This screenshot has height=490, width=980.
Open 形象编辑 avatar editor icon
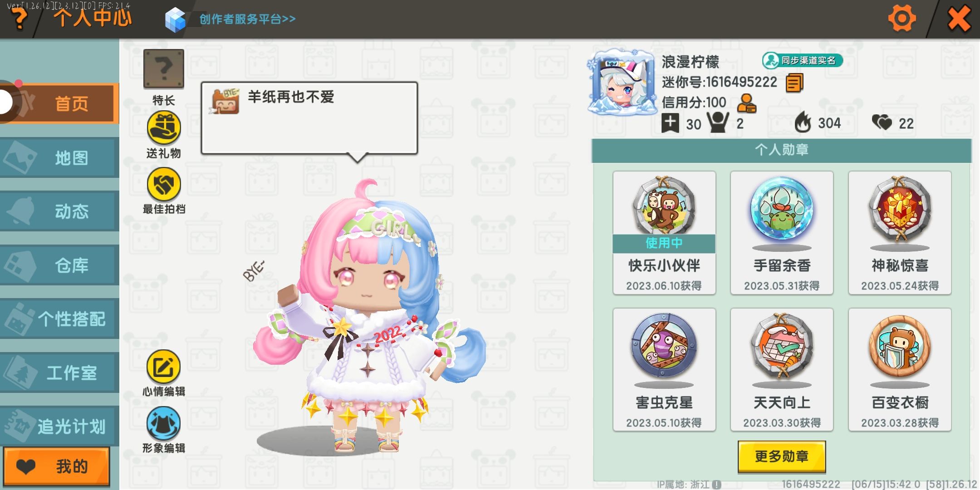coord(163,423)
